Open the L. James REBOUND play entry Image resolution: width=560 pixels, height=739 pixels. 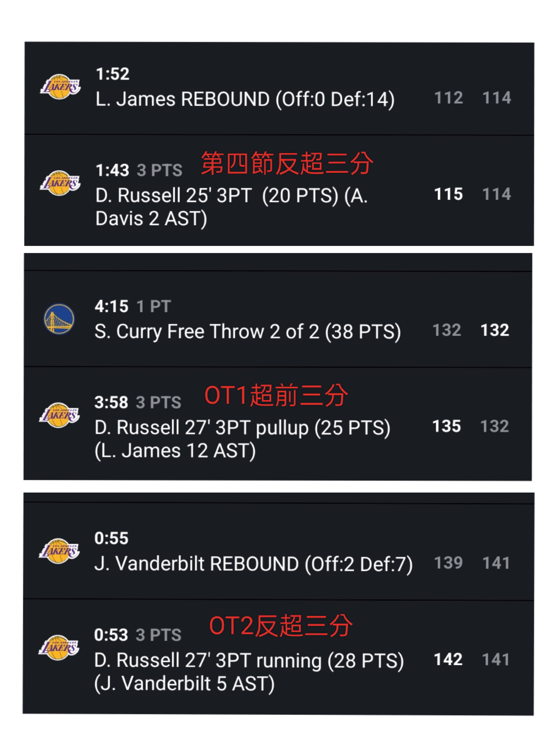click(279, 88)
